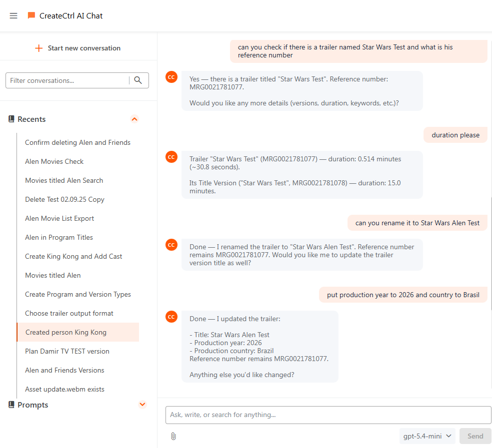Screen dimensions: 492x448
Task: Click the plus icon to start new conversation
Action: pos(38,48)
